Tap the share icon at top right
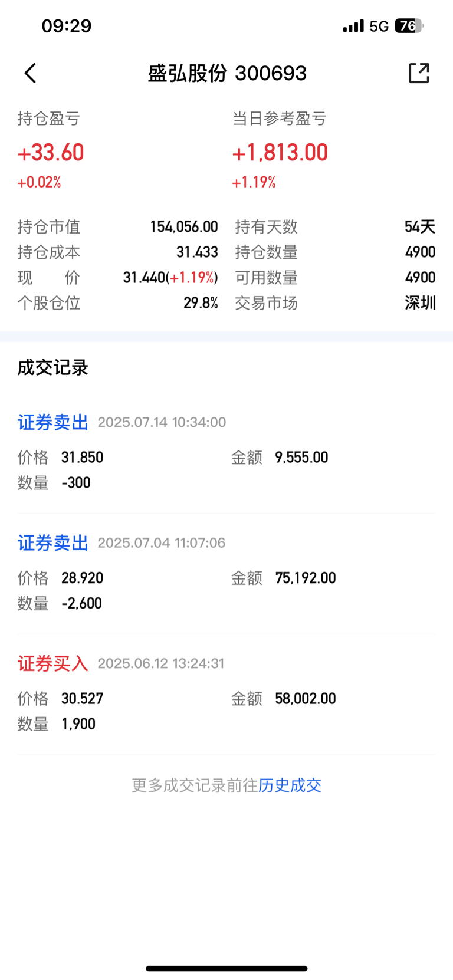The height and width of the screenshot is (980, 453). [x=419, y=73]
